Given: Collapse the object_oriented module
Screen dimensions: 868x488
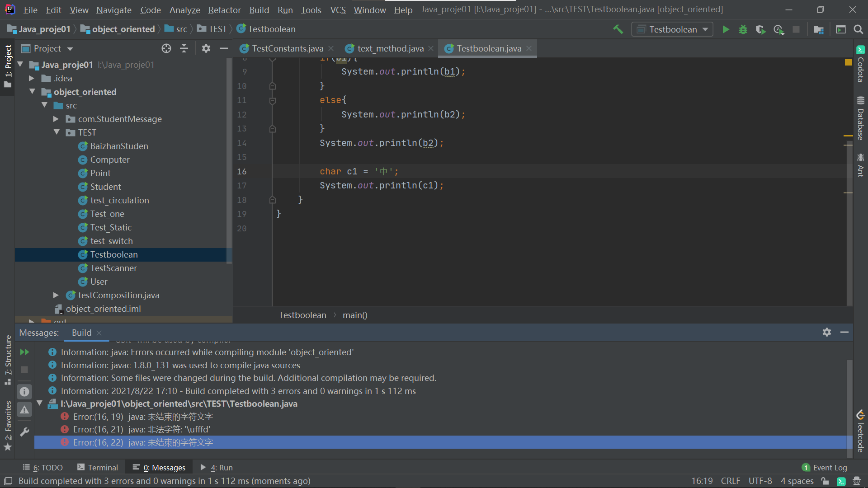Looking at the screenshot, I should coord(33,92).
